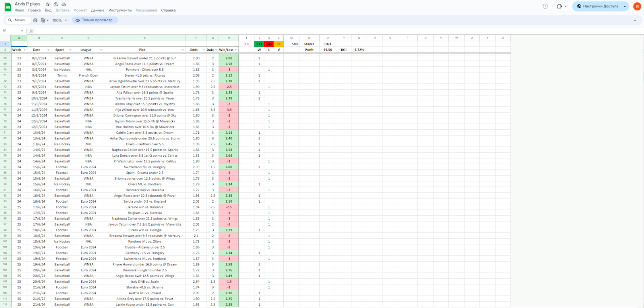
Task: Select the "Italy DNB vs. Spain" pick cell
Action: (144, 282)
